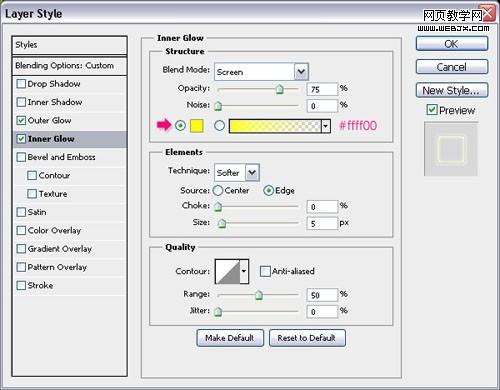The width and height of the screenshot is (500, 390).
Task: Uncheck the Outer Glow effect
Action: pyautogui.click(x=21, y=120)
